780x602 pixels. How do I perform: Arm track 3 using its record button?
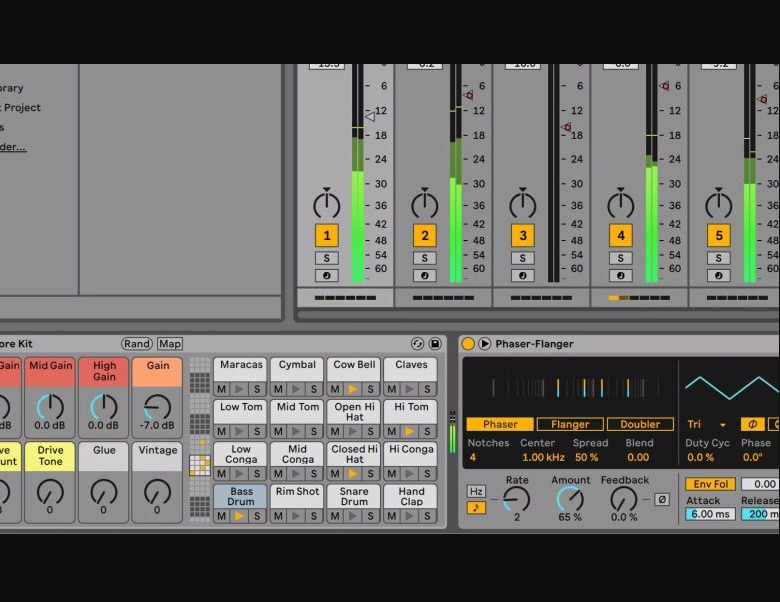[522, 276]
